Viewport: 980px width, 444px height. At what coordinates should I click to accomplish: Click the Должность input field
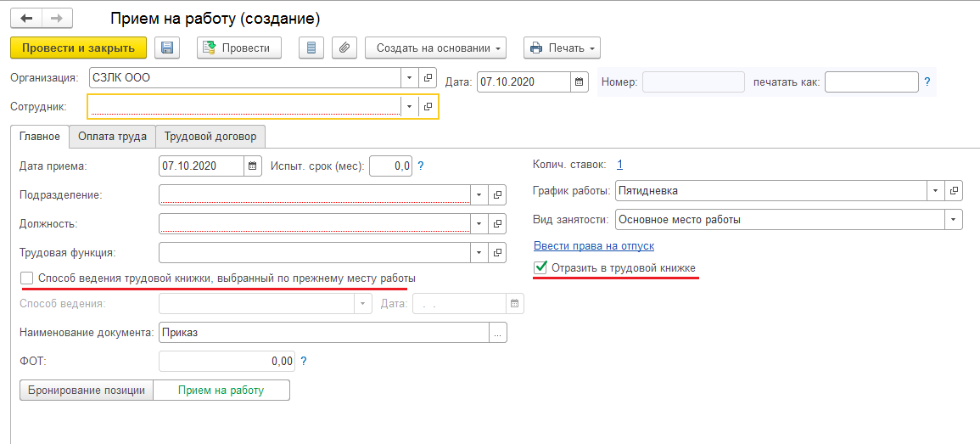pyautogui.click(x=314, y=224)
